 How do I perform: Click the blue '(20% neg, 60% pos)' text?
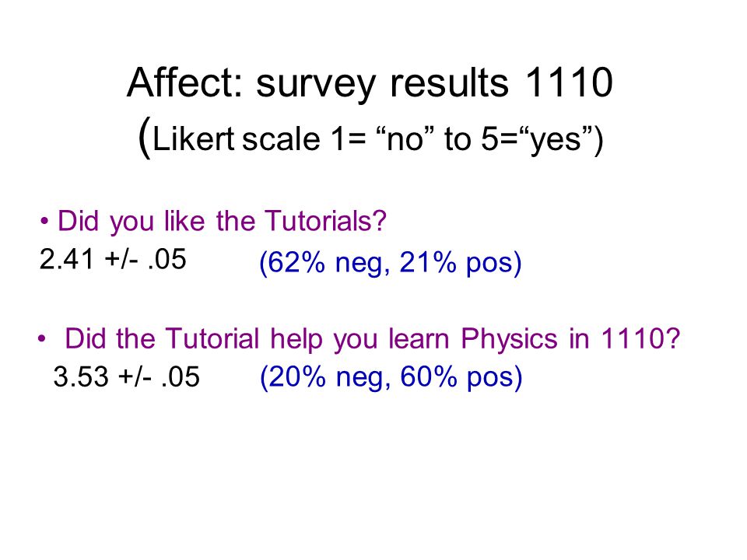pyautogui.click(x=391, y=378)
